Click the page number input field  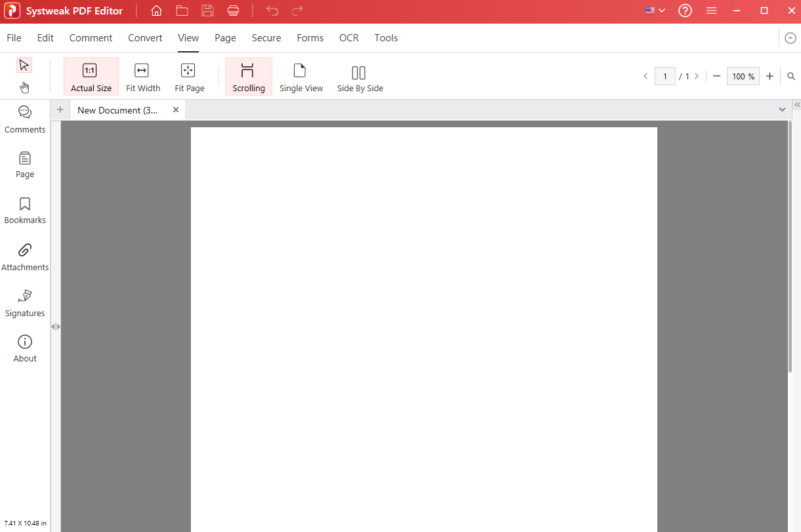tap(665, 76)
